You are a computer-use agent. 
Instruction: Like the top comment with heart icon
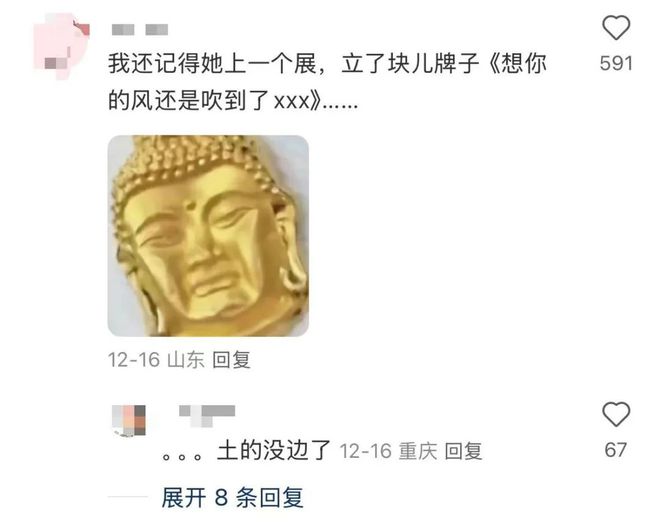pyautogui.click(x=616, y=28)
